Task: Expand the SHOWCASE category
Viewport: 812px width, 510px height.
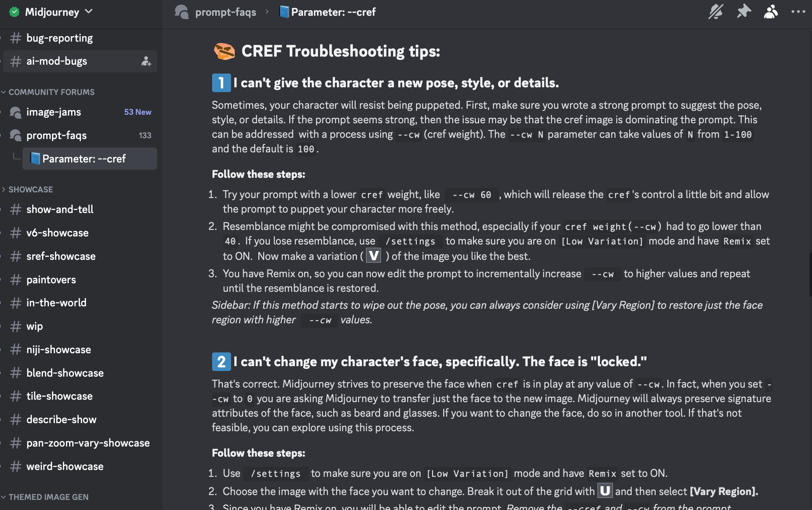Action: coord(27,190)
